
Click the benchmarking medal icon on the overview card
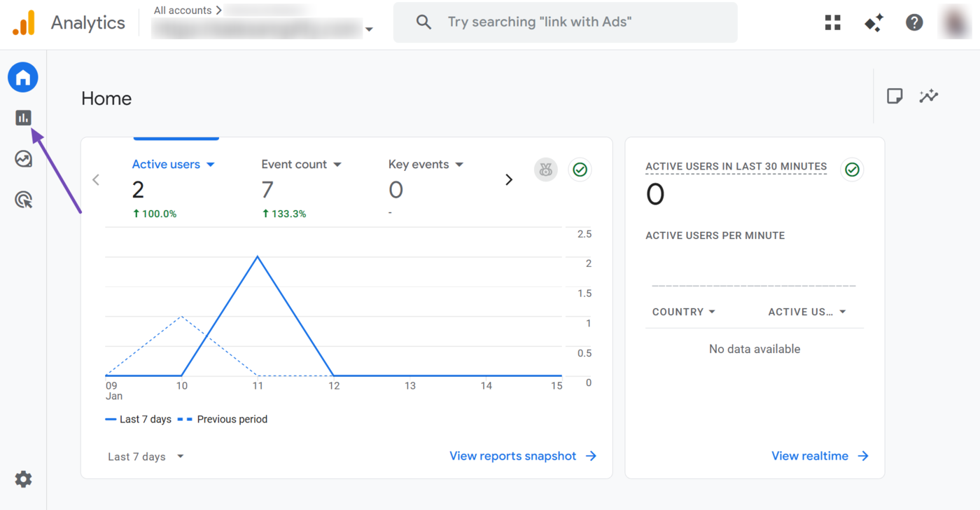[546, 170]
